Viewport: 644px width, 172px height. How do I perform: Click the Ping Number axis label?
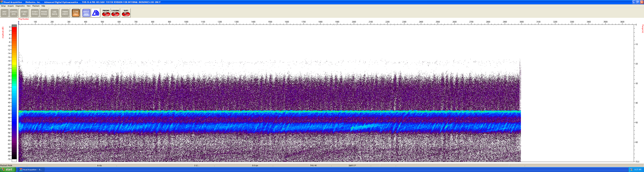click(x=23, y=19)
